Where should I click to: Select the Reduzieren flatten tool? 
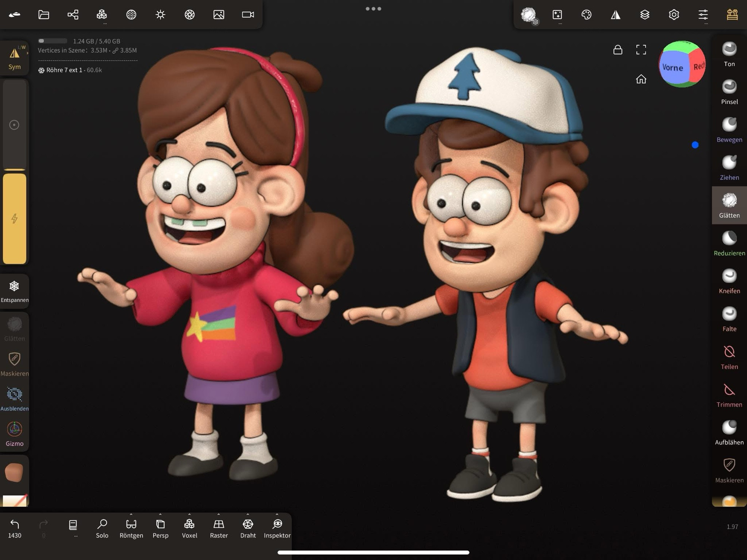point(729,243)
